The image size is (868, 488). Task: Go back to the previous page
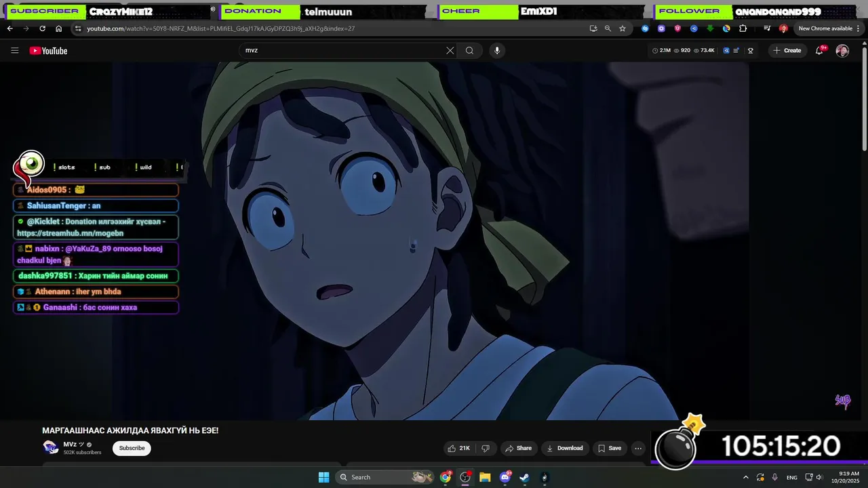point(9,28)
